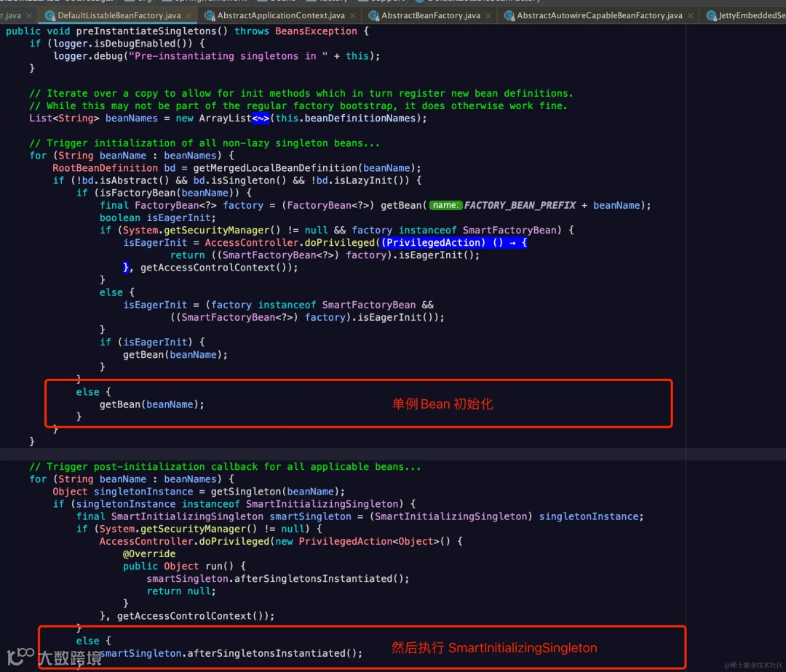The height and width of the screenshot is (672, 786).
Task: Click the 'Trigger post-initialization callback' comment
Action: point(225,467)
